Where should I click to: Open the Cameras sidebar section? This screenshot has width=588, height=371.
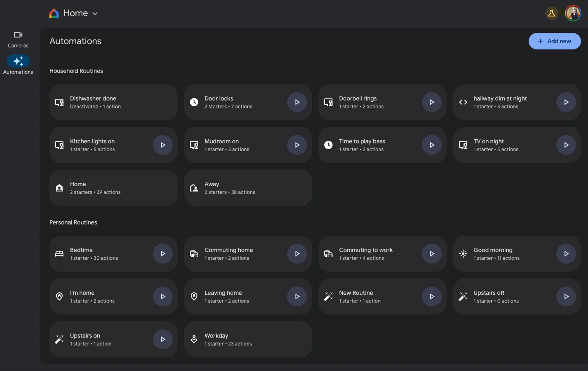click(18, 39)
